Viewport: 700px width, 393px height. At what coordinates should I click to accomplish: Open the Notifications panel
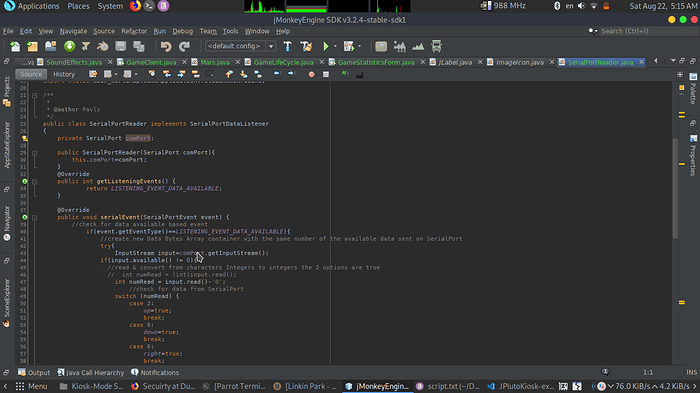(155, 372)
